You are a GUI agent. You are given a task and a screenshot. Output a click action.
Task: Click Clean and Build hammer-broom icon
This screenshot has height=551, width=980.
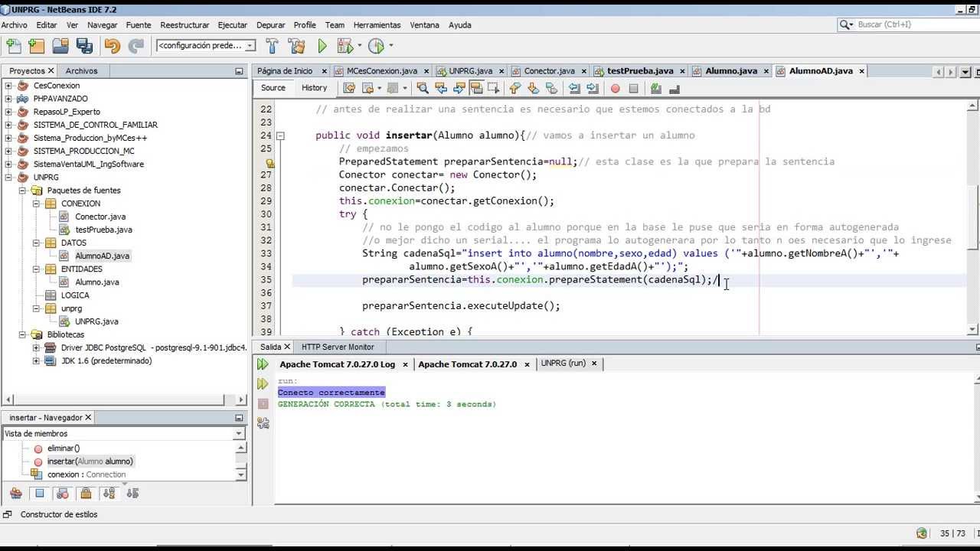click(x=296, y=46)
